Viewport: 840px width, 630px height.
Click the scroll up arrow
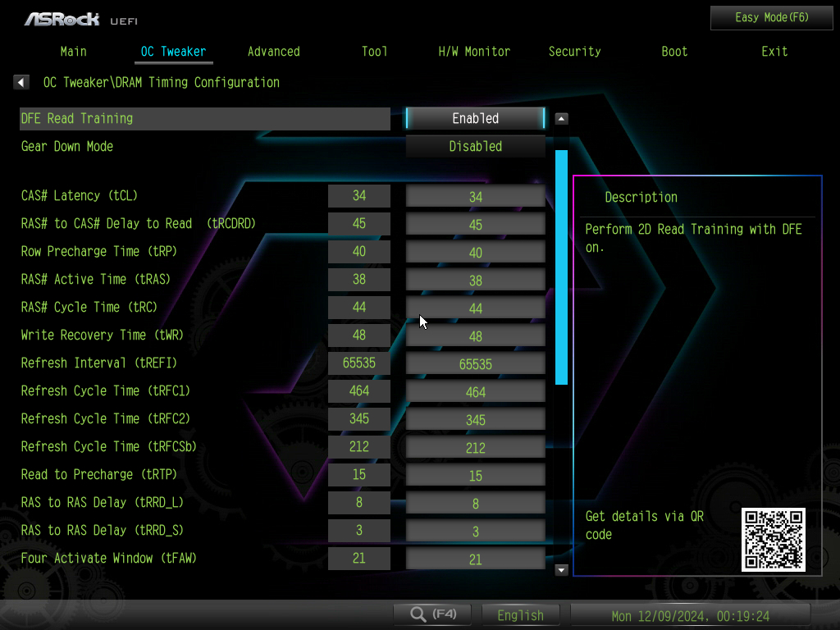[561, 118]
